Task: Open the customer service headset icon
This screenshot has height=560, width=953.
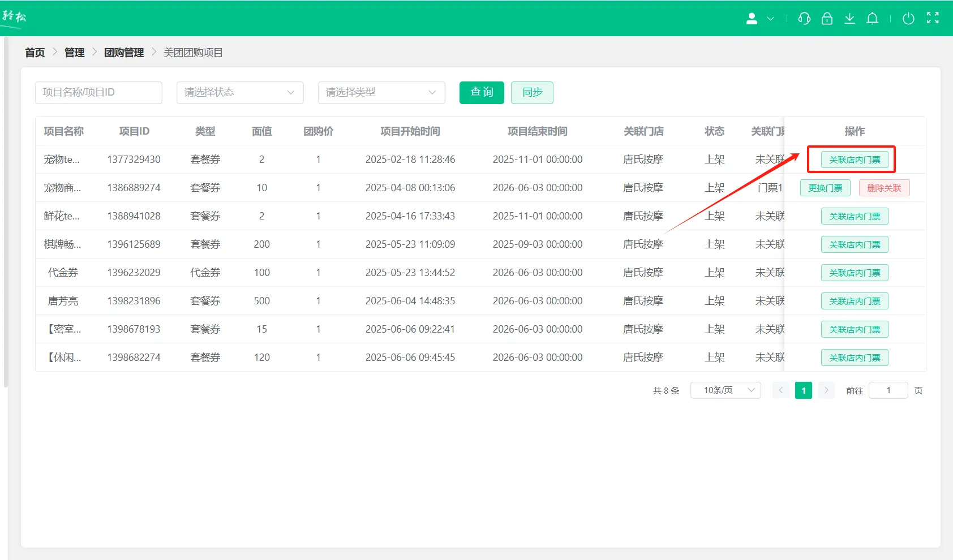Action: coord(804,19)
